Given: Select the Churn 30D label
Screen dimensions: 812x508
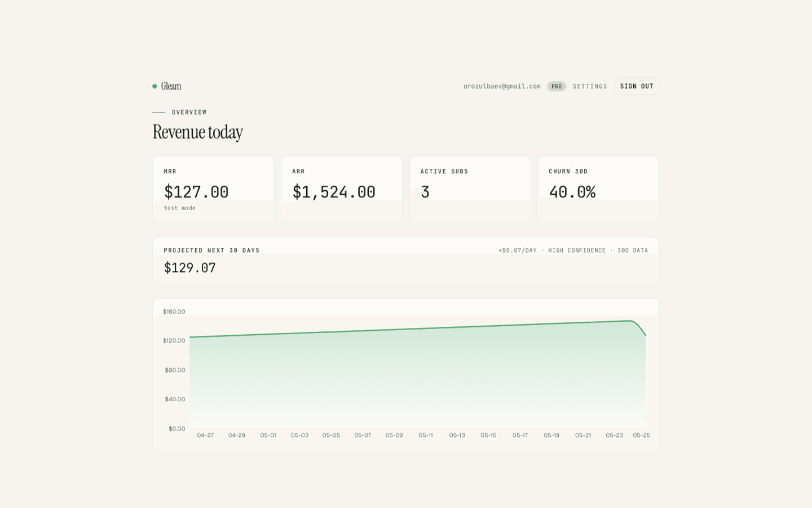Looking at the screenshot, I should (x=568, y=172).
